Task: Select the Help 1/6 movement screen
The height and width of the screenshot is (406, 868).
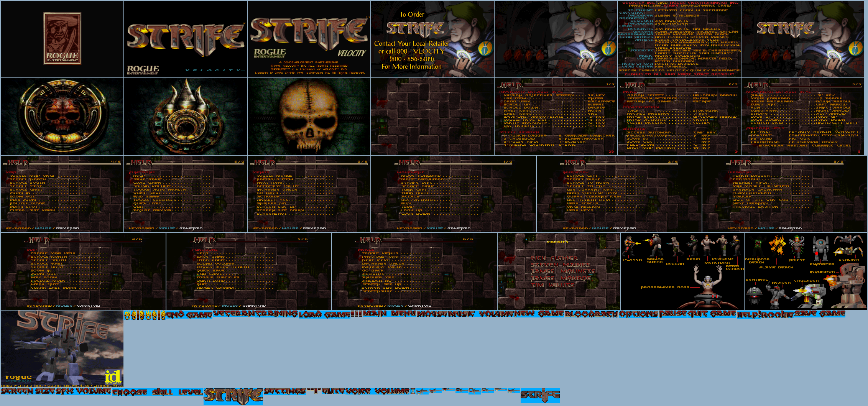Action: 454,194
